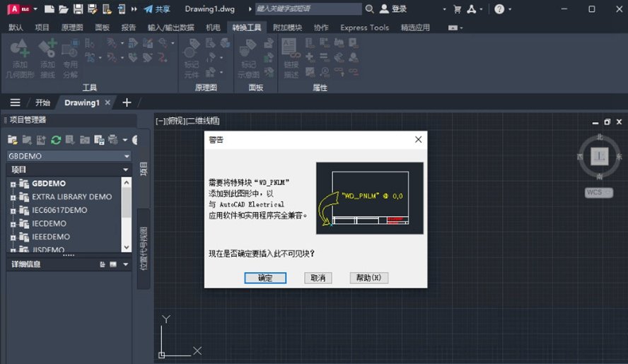Click the search magnifier icon in title bar
The image size is (628, 364).
click(x=370, y=8)
